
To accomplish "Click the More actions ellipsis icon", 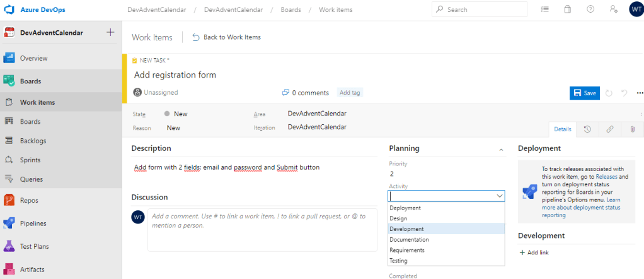I will [640, 93].
